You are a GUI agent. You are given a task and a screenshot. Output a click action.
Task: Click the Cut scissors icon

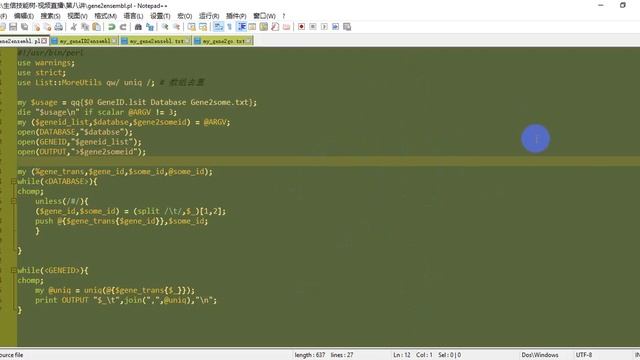pyautogui.click(x=73, y=27)
